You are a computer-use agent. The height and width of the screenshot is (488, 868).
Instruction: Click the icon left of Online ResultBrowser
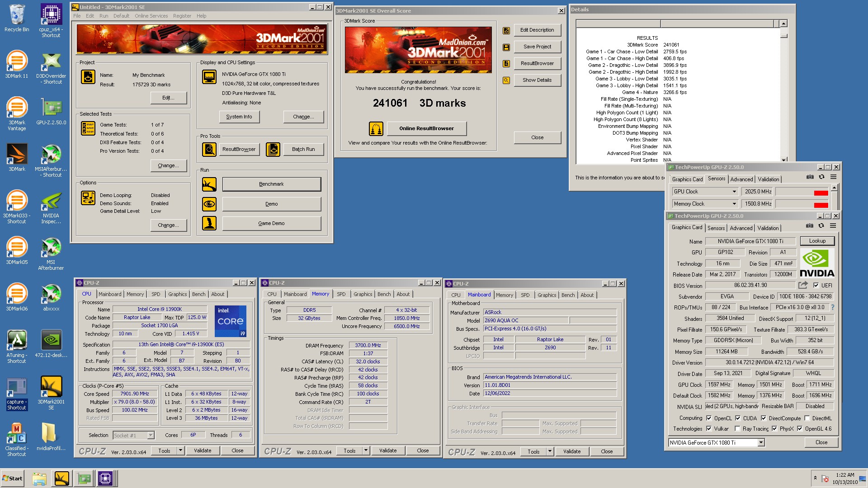[376, 129]
